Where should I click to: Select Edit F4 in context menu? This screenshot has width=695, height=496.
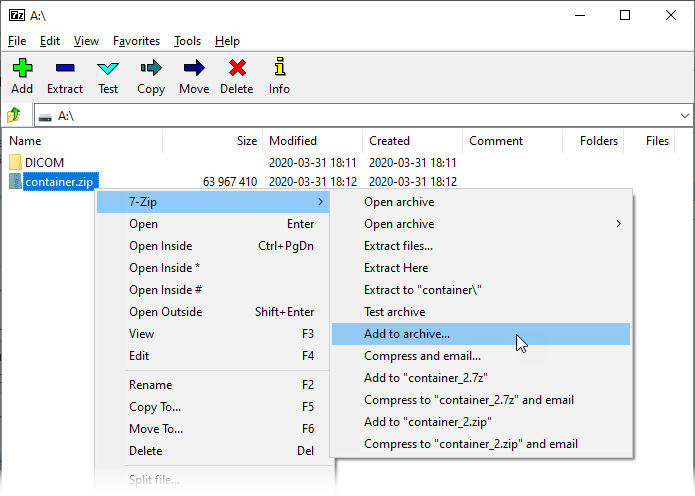coord(213,356)
